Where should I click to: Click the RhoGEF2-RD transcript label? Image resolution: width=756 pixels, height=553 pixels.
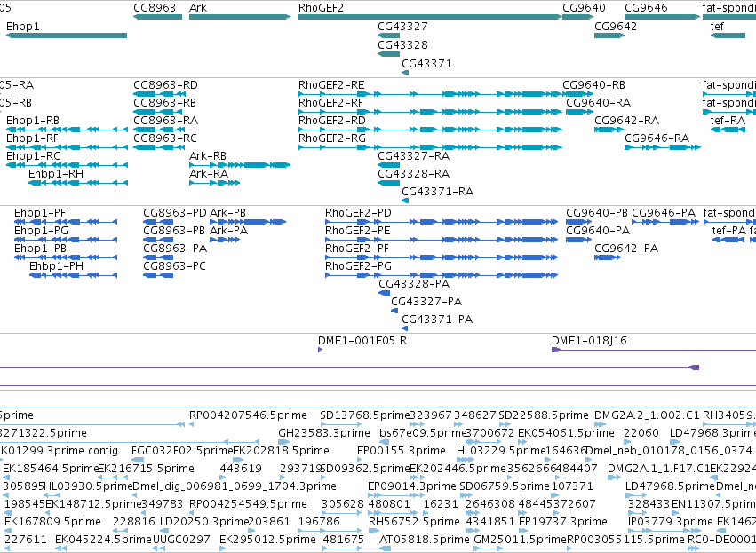331,121
